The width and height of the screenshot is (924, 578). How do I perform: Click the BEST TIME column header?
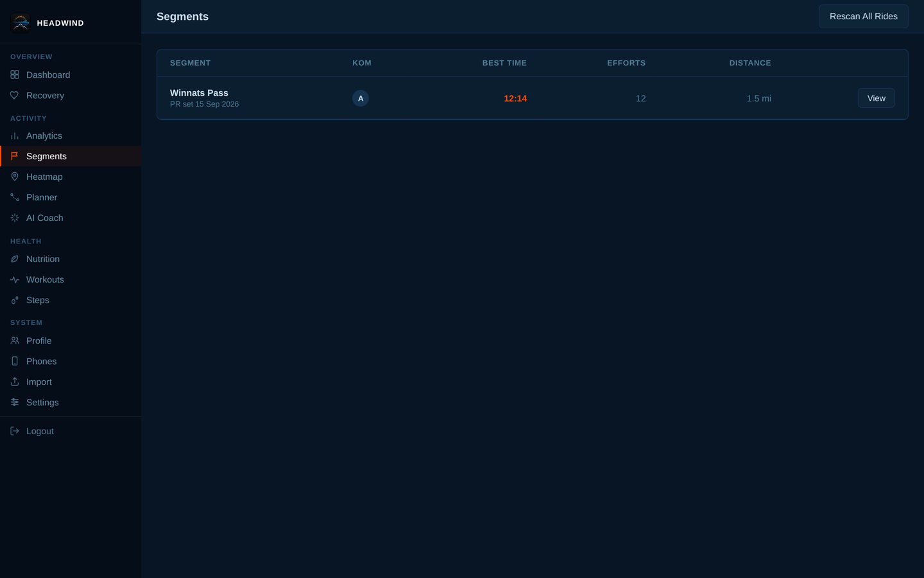(504, 63)
